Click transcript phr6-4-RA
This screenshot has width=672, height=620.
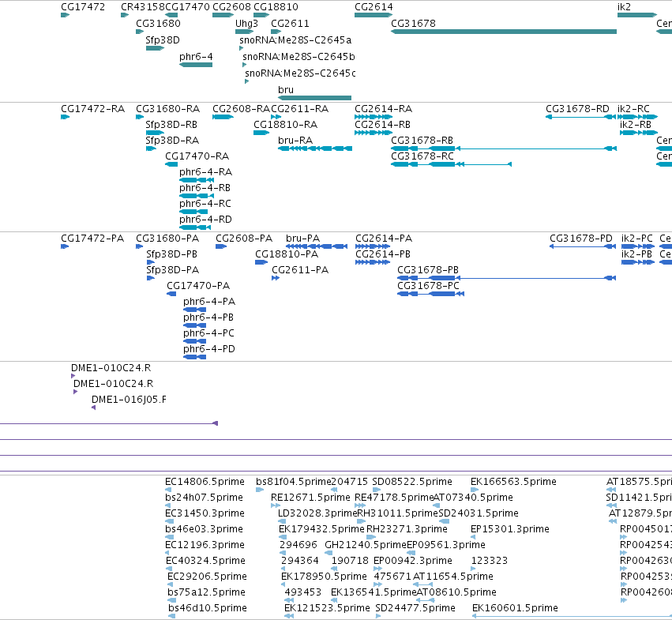[206, 172]
